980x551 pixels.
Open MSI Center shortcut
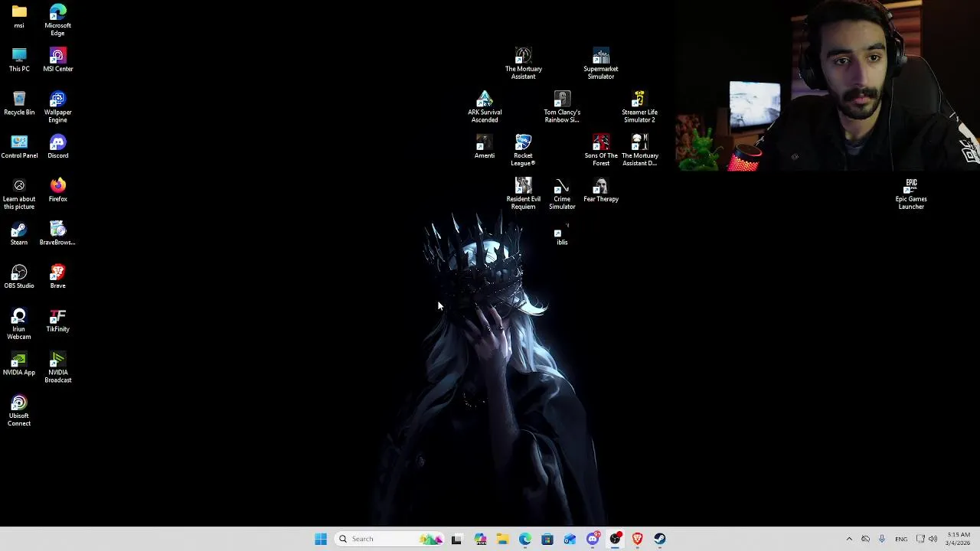click(x=57, y=60)
